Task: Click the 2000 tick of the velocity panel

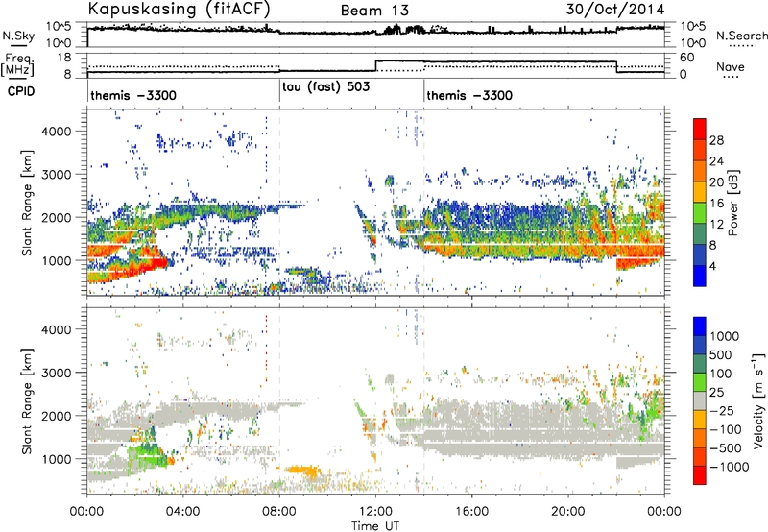Action: tap(56, 416)
